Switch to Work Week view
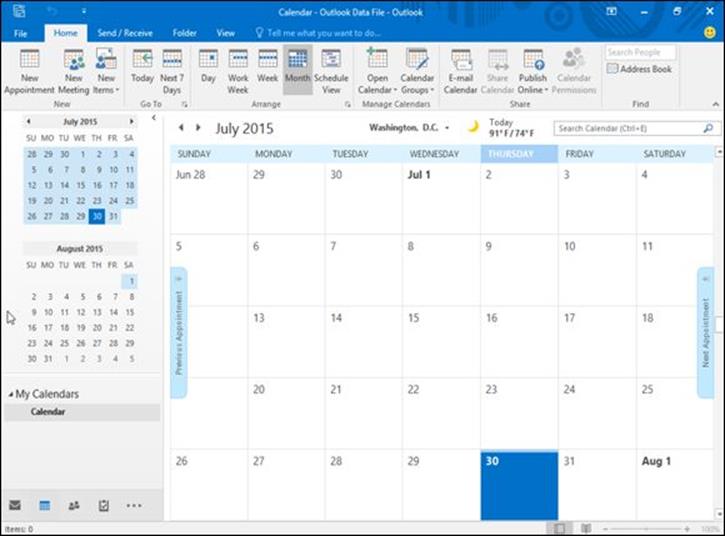 (x=238, y=71)
